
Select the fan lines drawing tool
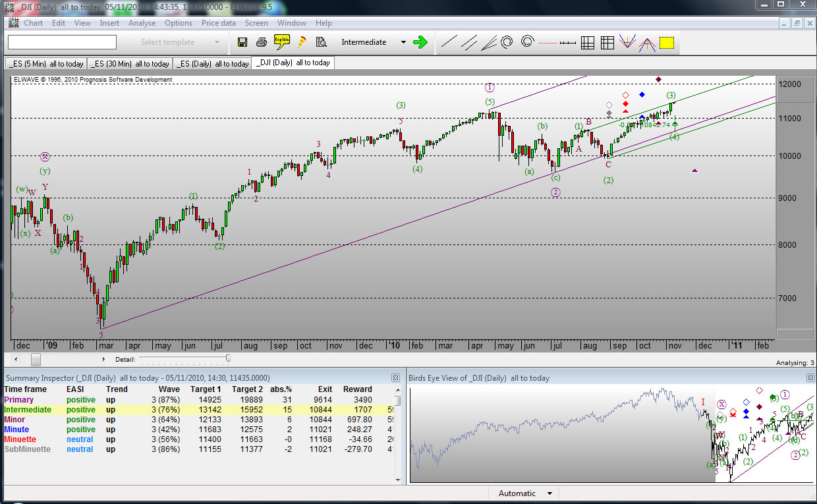[488, 42]
